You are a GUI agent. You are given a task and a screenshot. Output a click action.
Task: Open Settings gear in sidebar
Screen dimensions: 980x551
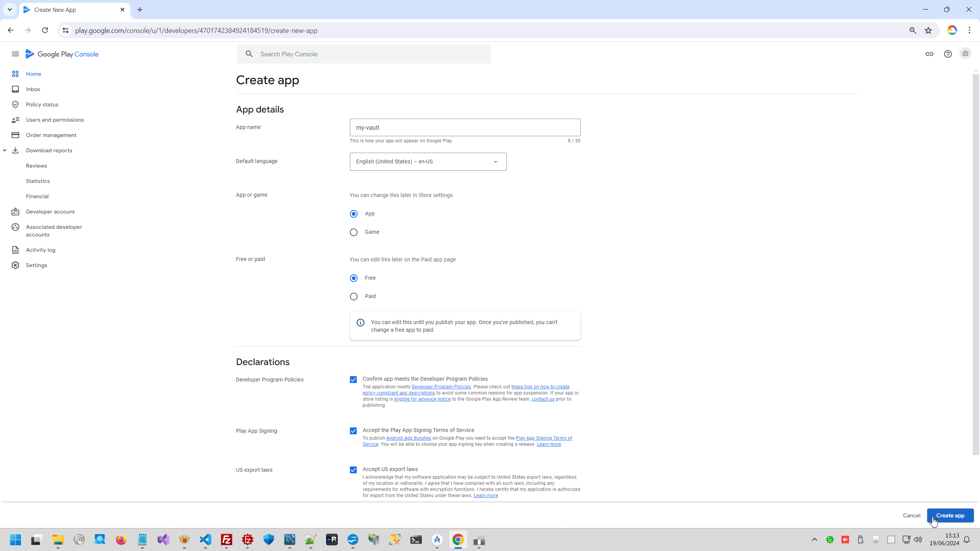coord(15,265)
